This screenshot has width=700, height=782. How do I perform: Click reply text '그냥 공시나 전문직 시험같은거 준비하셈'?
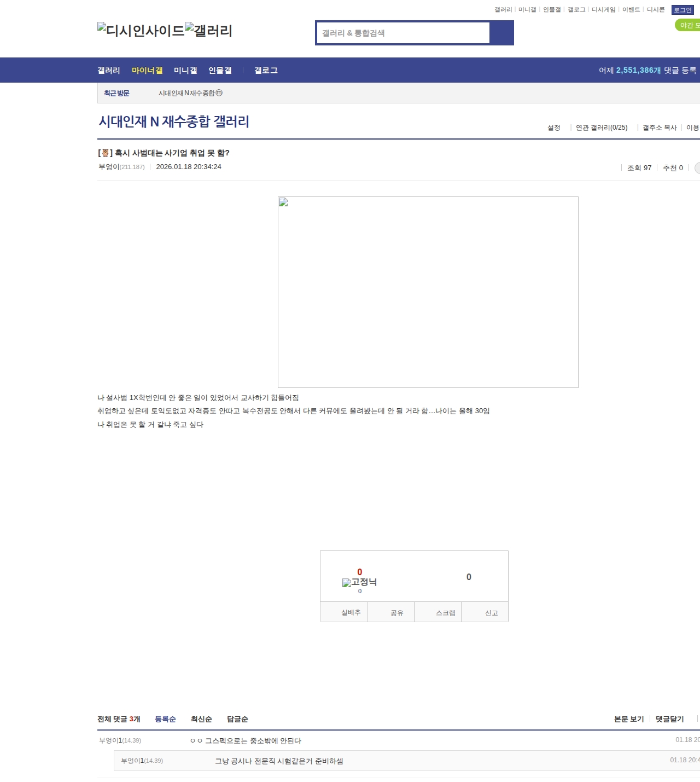pyautogui.click(x=279, y=761)
